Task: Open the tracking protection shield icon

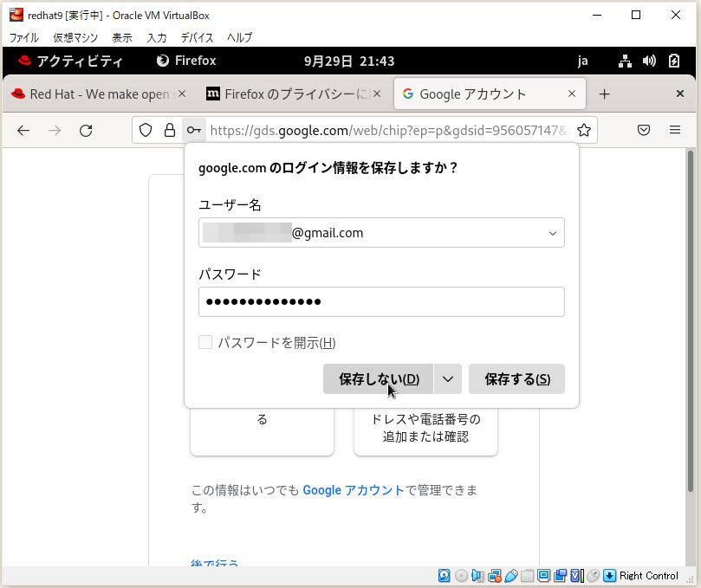Action: (146, 130)
